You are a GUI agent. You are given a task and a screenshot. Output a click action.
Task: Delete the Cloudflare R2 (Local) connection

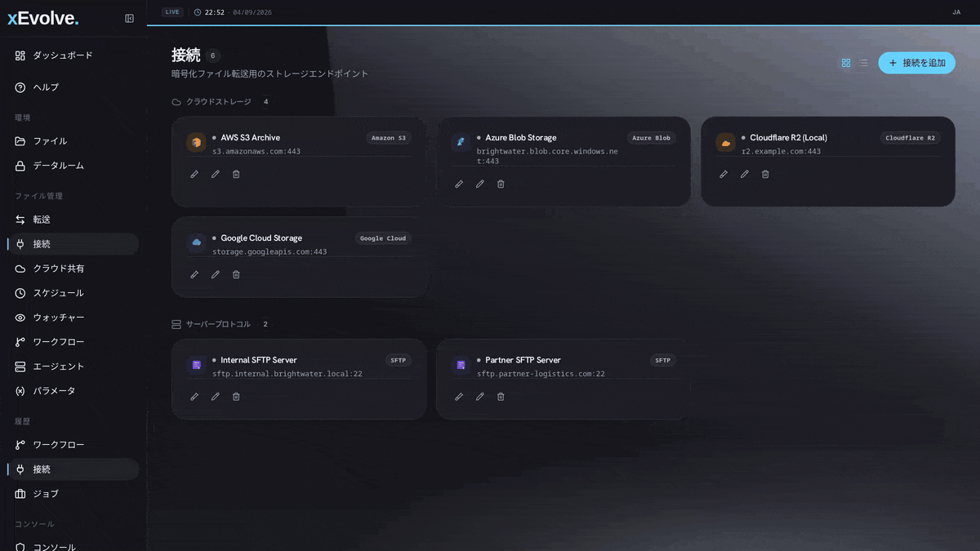(765, 174)
